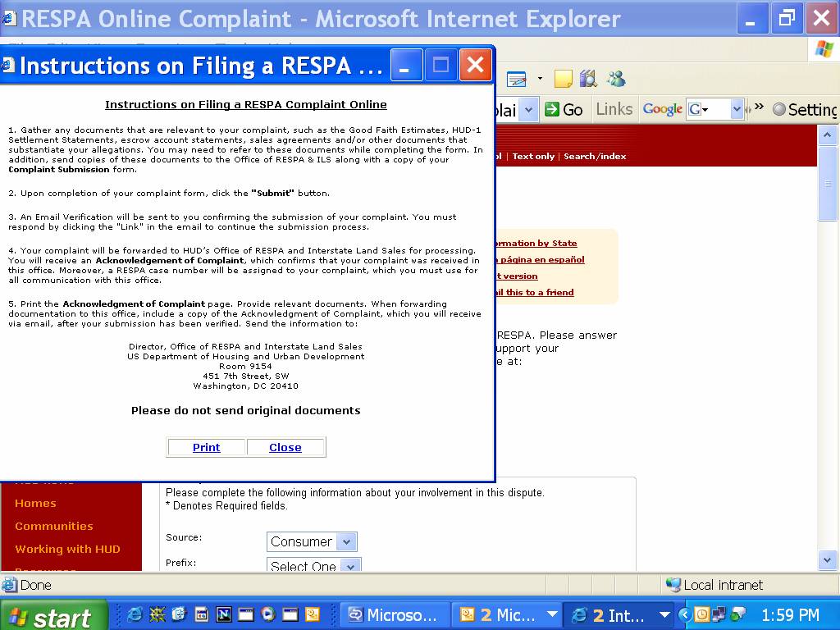Screen dimensions: 840x630
Task: Click the yellow sticky note toolbar icon
Action: click(563, 79)
